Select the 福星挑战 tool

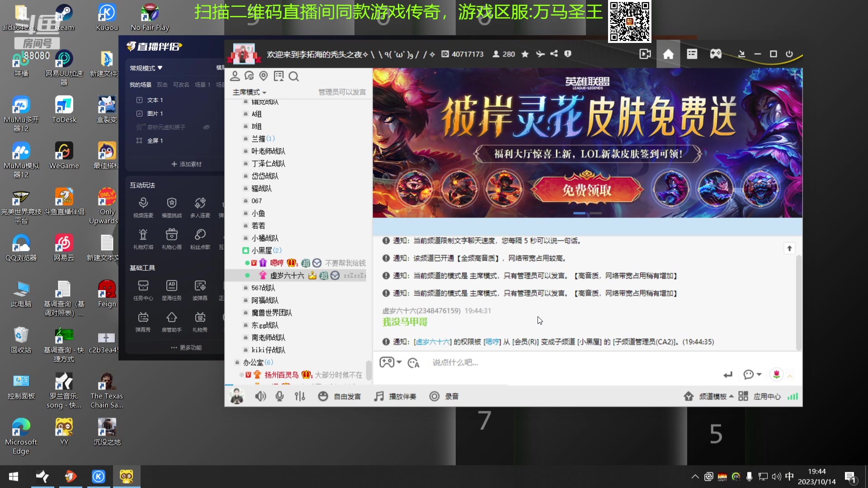click(172, 207)
